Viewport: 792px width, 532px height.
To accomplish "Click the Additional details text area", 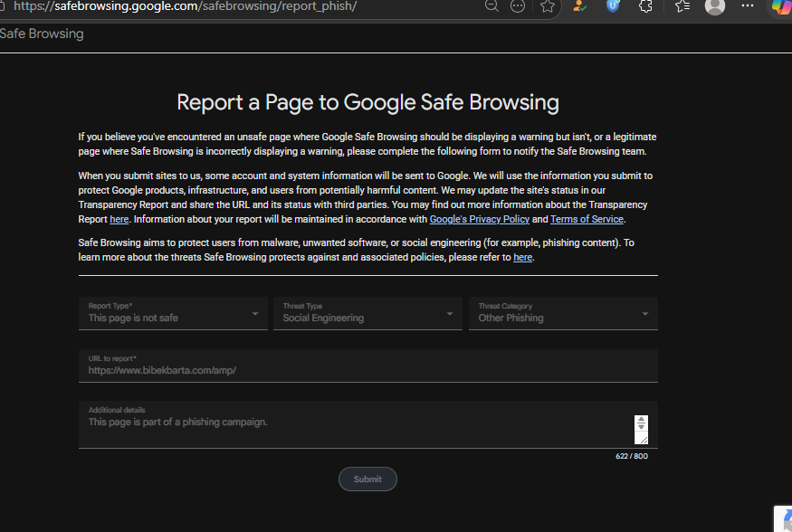I will (x=368, y=424).
